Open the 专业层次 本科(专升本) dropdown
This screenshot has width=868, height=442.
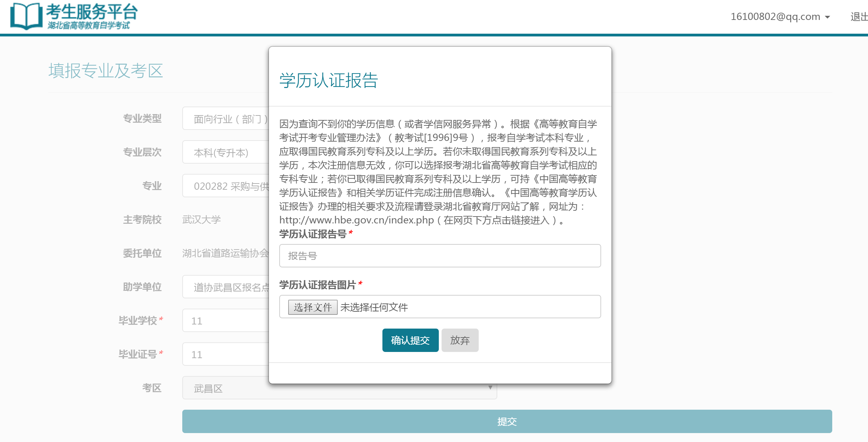click(x=225, y=152)
